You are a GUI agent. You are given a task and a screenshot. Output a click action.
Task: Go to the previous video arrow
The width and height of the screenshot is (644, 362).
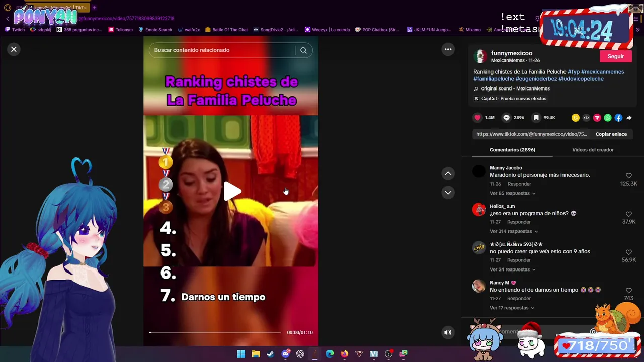(x=448, y=173)
